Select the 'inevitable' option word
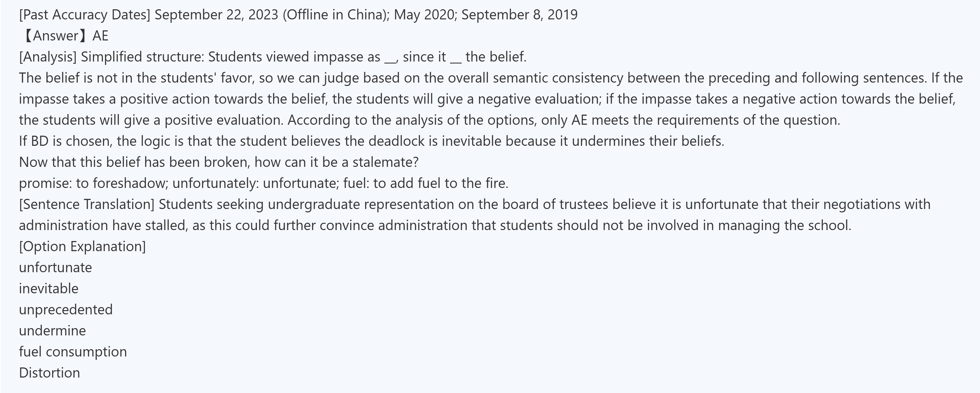This screenshot has height=393, width=980. [x=49, y=289]
